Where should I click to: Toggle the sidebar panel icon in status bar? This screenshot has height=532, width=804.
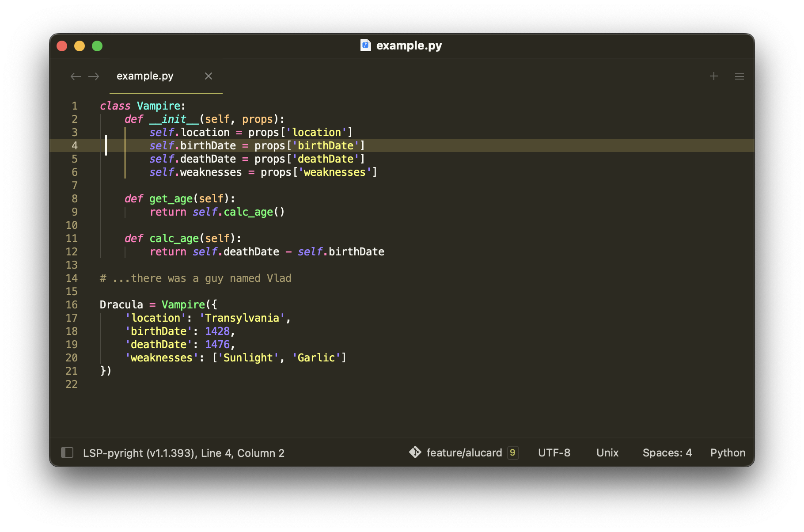pyautogui.click(x=67, y=452)
